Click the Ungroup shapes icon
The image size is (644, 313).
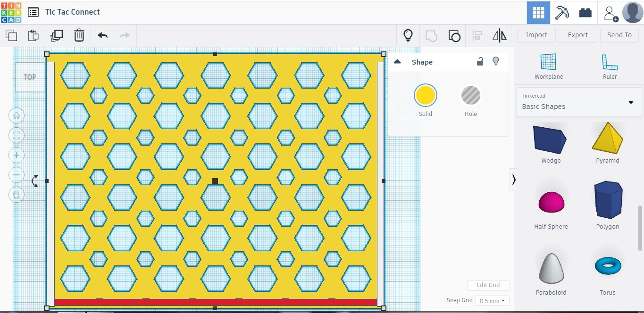click(x=454, y=35)
